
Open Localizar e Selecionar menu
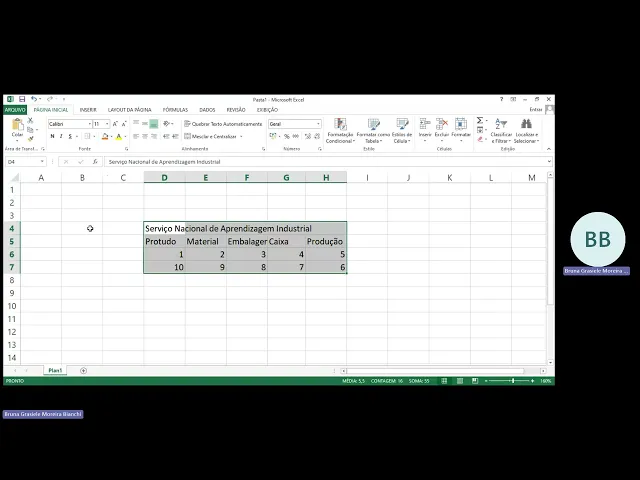pos(527,131)
